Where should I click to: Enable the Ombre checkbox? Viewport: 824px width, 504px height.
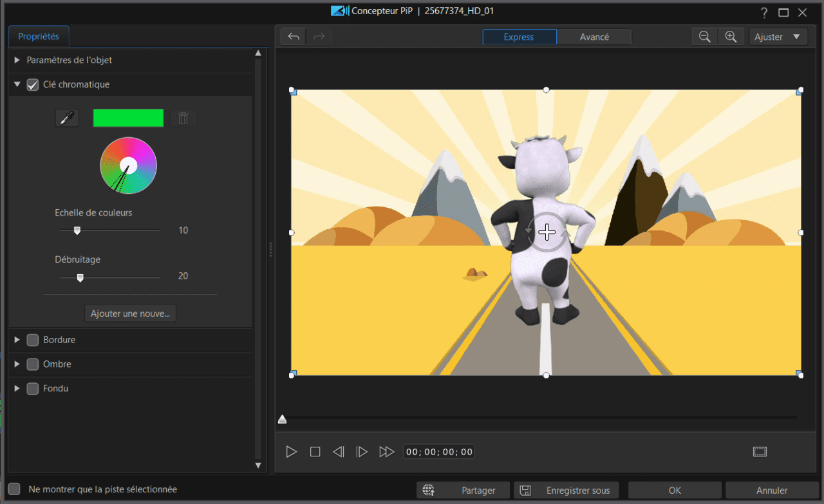click(x=33, y=364)
